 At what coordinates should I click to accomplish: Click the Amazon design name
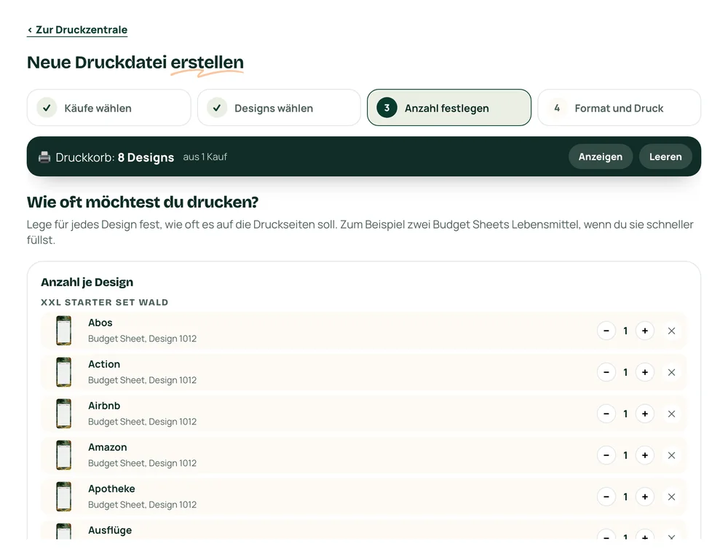pyautogui.click(x=107, y=447)
